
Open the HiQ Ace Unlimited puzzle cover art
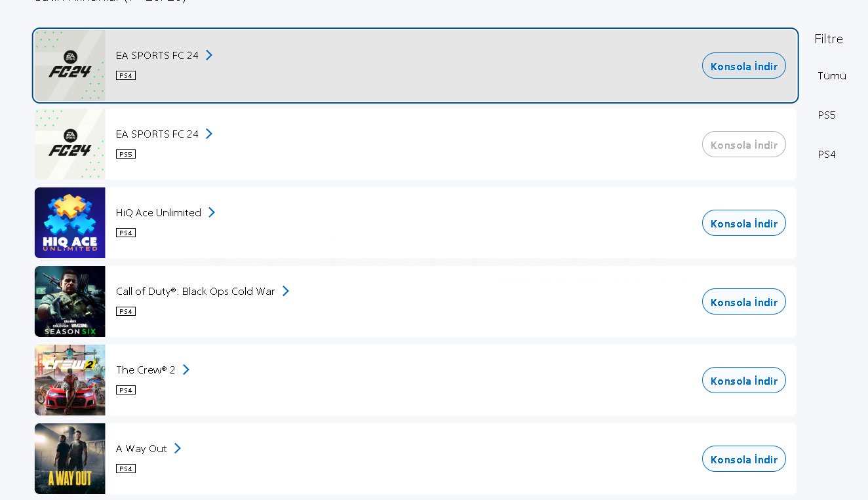tap(69, 223)
